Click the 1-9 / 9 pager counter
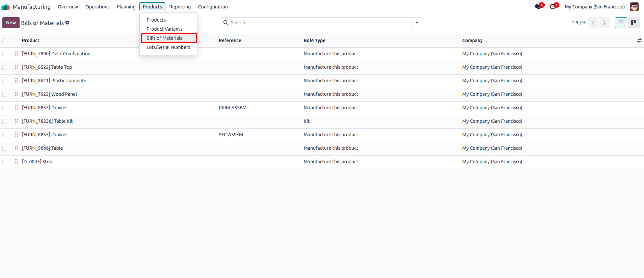This screenshot has height=278, width=644. click(x=578, y=23)
